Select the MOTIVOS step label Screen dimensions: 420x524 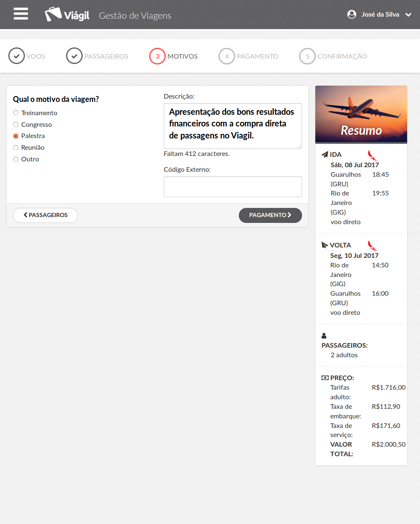click(182, 56)
